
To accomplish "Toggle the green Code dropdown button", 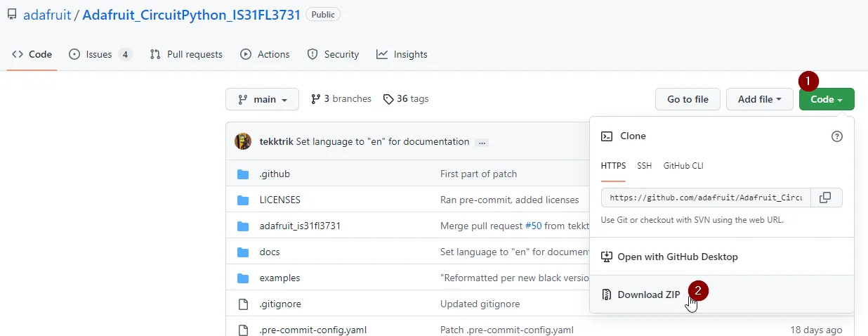I will (826, 99).
